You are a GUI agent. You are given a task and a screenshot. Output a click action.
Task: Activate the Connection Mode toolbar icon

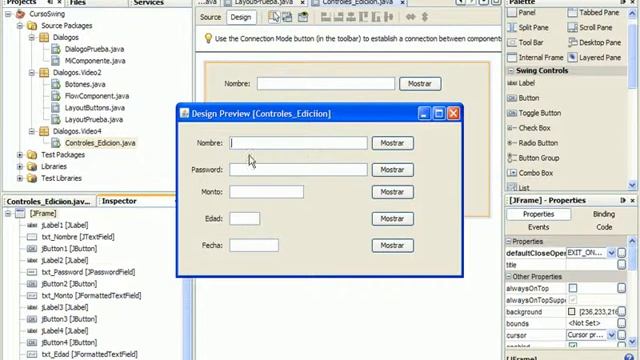point(287,17)
